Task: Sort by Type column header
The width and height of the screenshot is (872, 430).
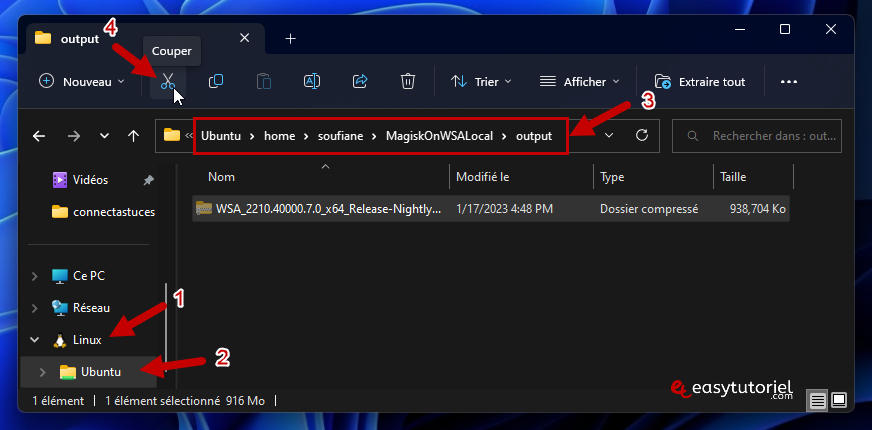Action: click(612, 177)
